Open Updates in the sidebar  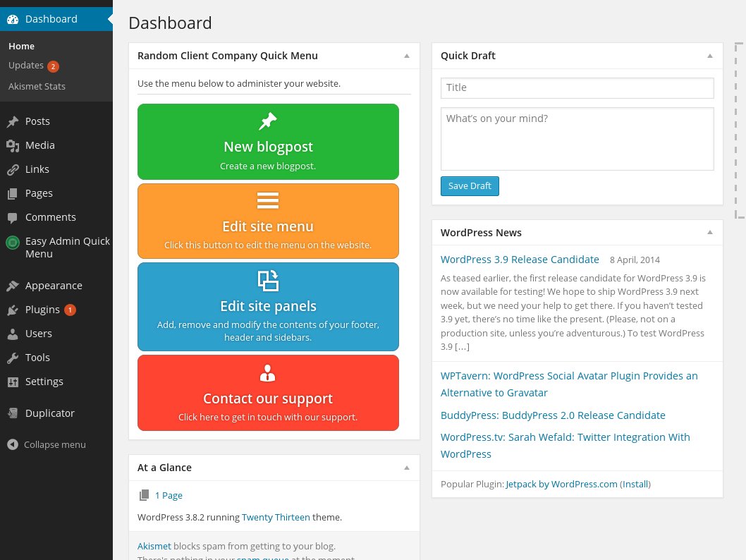click(26, 65)
